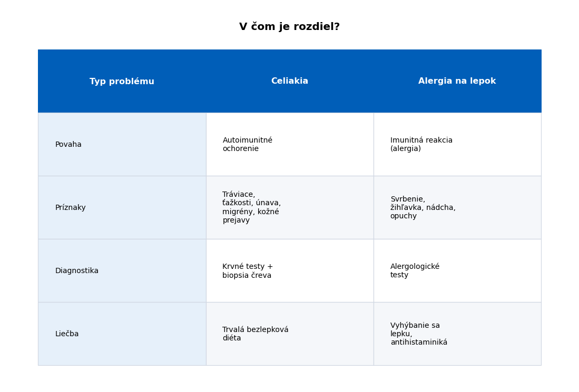Click the text 'biopsia čreva' in the diagnostics row

point(247,276)
